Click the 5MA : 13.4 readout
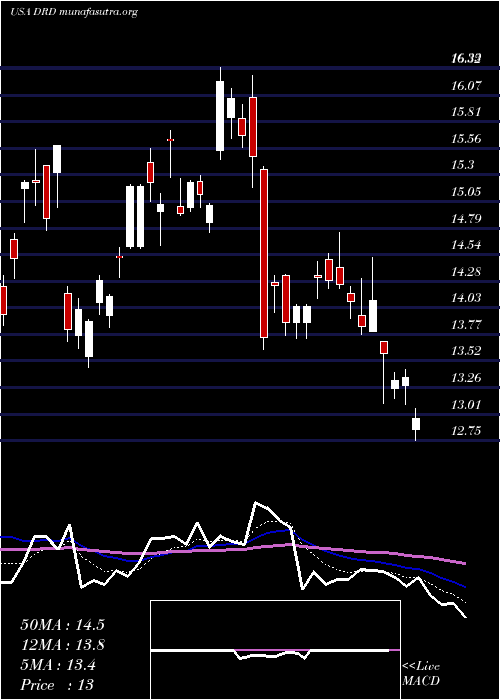 pyautogui.click(x=58, y=665)
